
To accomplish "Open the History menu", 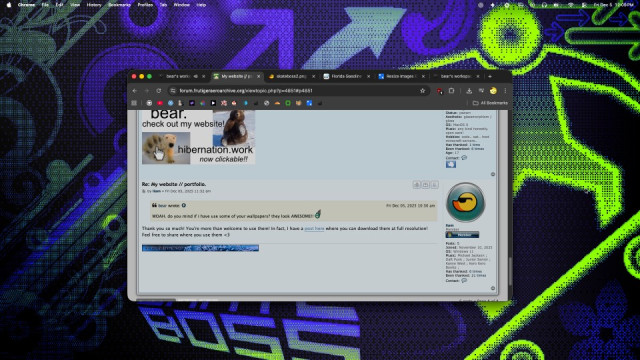I will (x=94, y=5).
